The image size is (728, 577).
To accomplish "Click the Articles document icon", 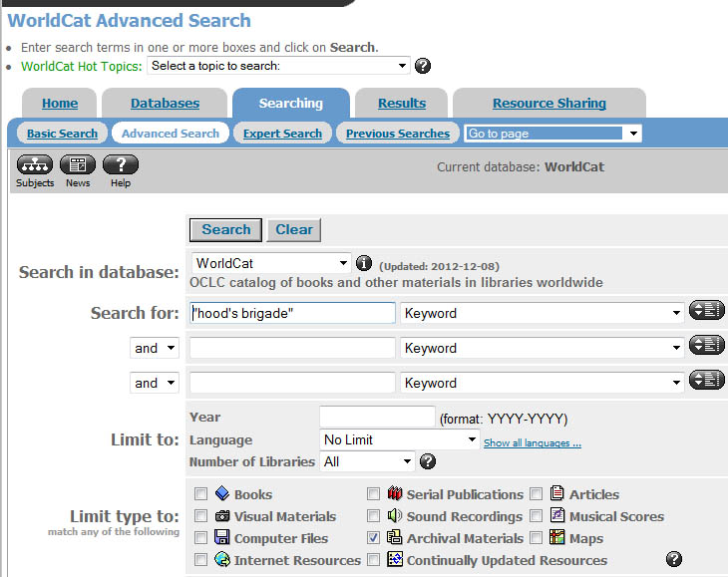I will coord(557,493).
